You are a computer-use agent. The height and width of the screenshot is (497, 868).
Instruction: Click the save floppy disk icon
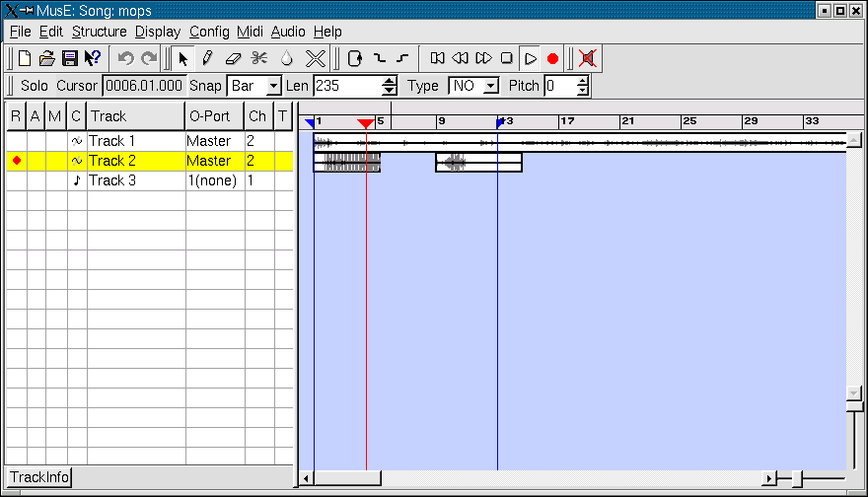69,58
